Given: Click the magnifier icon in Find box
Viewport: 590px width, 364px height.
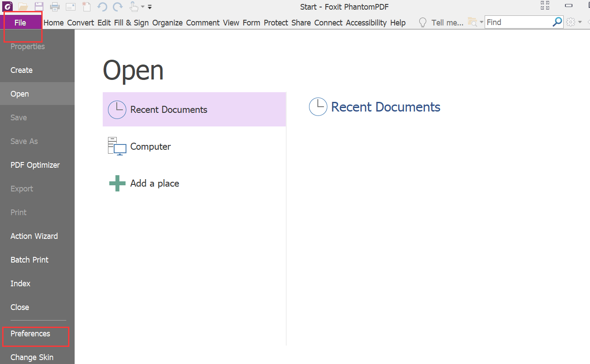Looking at the screenshot, I should (x=557, y=22).
